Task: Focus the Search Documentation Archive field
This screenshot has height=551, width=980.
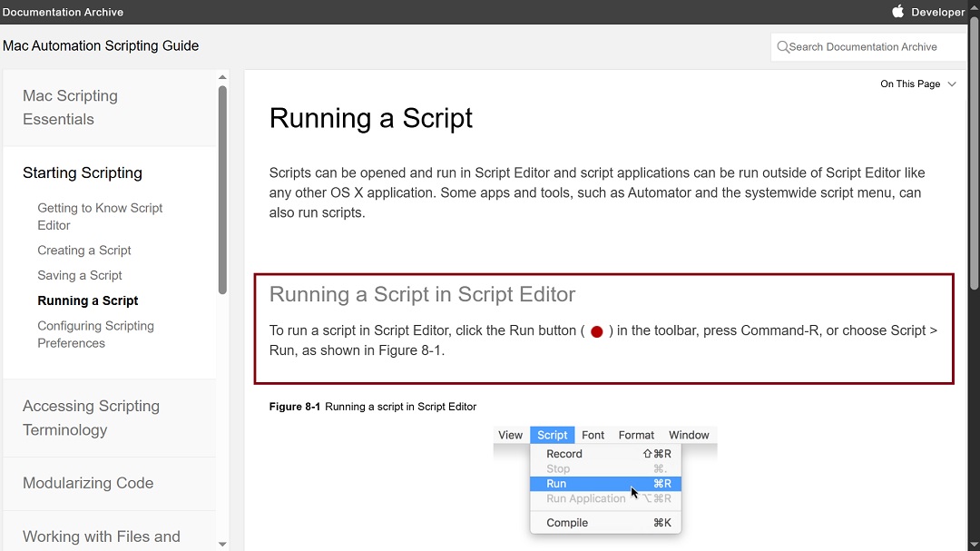Action: [868, 47]
